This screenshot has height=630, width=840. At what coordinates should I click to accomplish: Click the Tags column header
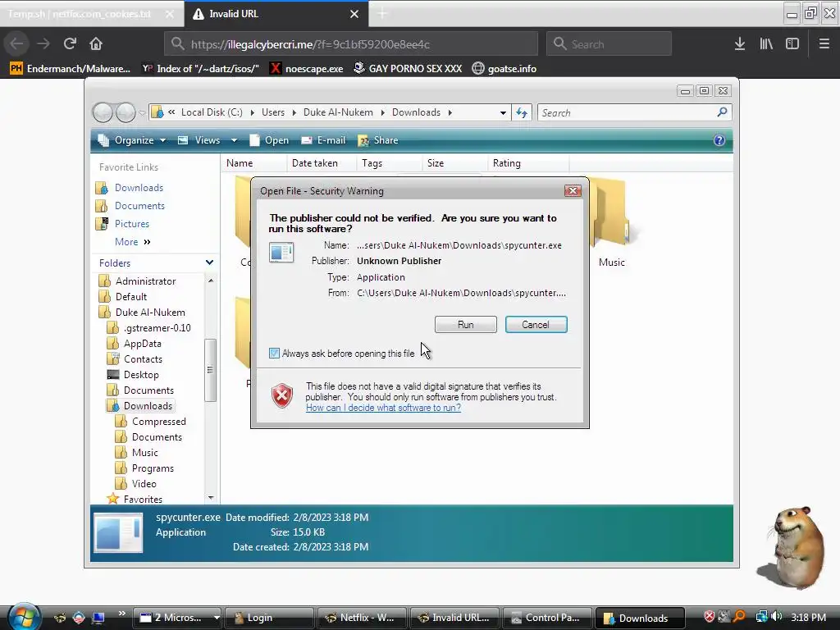pyautogui.click(x=389, y=163)
